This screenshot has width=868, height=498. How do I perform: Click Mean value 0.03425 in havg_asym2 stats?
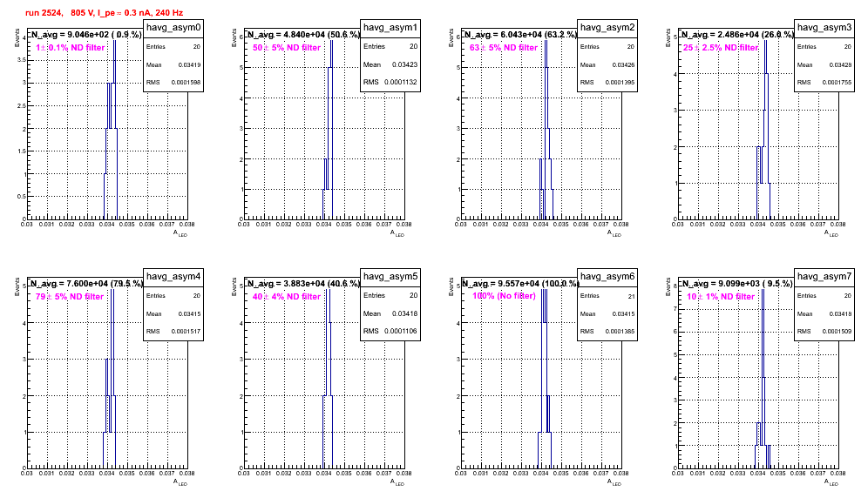[x=623, y=64]
